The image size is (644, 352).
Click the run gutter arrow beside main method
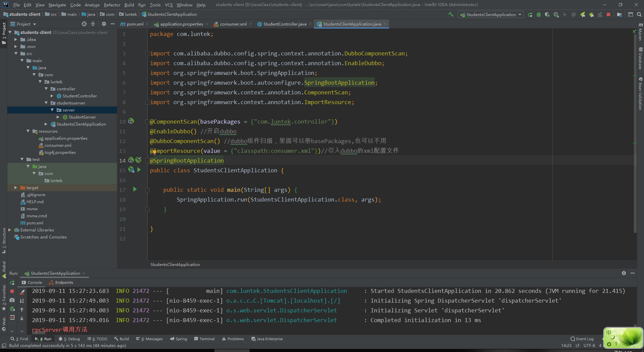(x=135, y=189)
